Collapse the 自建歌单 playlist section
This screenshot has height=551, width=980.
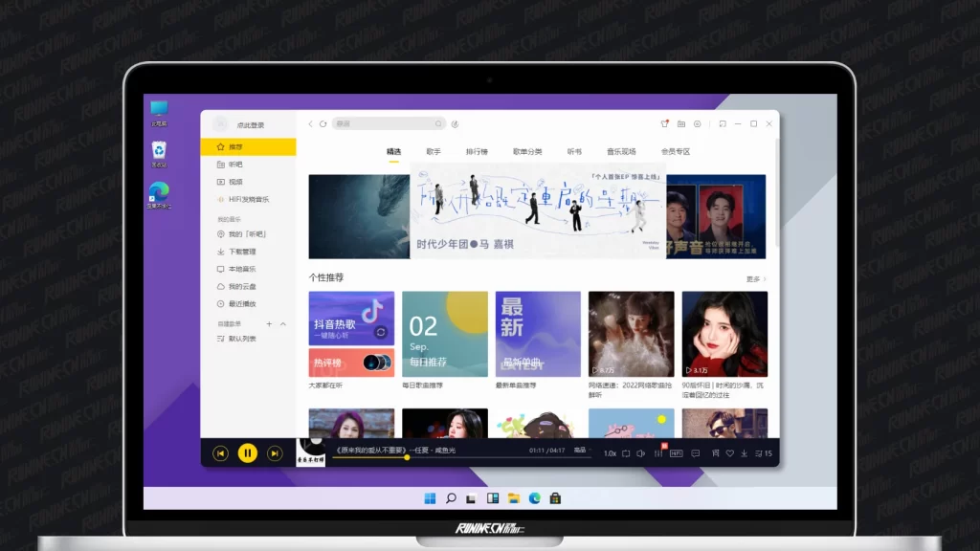click(282, 324)
